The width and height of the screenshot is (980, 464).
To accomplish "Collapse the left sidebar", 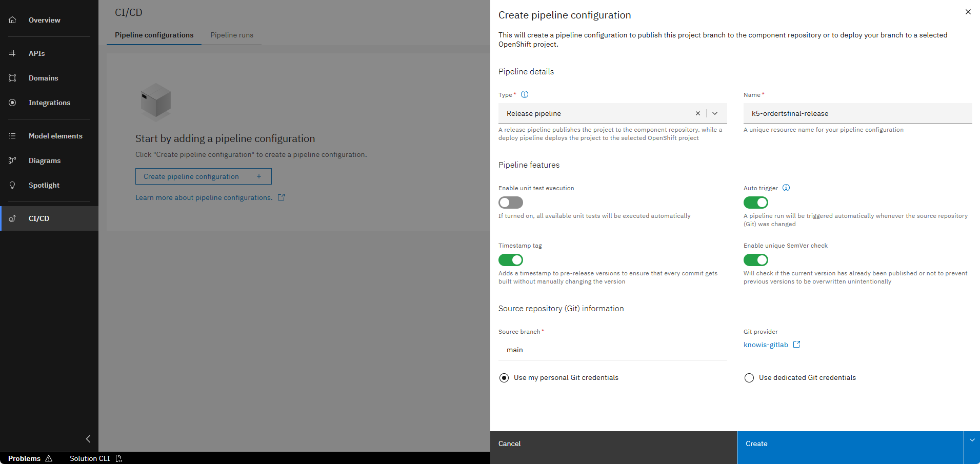I will [x=88, y=439].
